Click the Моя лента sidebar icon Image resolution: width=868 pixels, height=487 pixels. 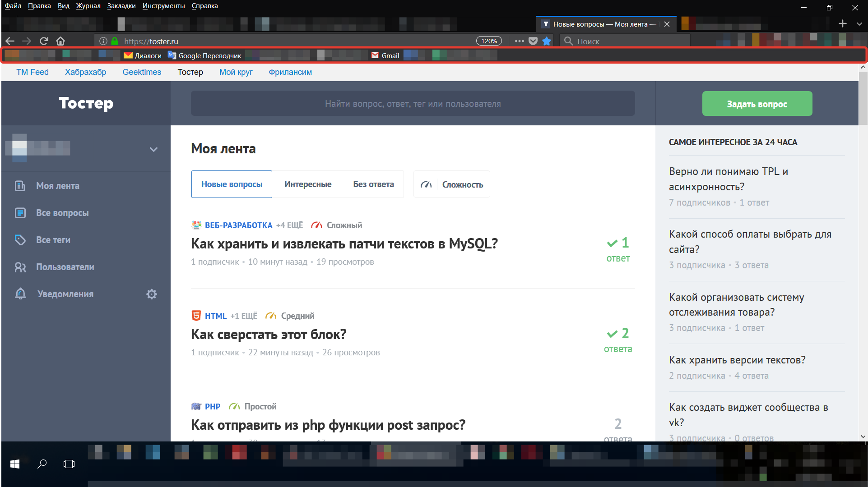click(x=20, y=186)
